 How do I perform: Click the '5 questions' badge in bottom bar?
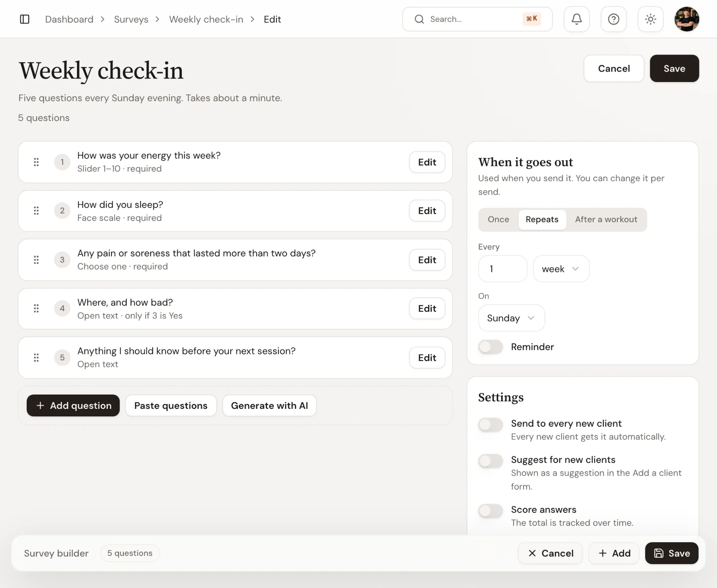point(130,553)
